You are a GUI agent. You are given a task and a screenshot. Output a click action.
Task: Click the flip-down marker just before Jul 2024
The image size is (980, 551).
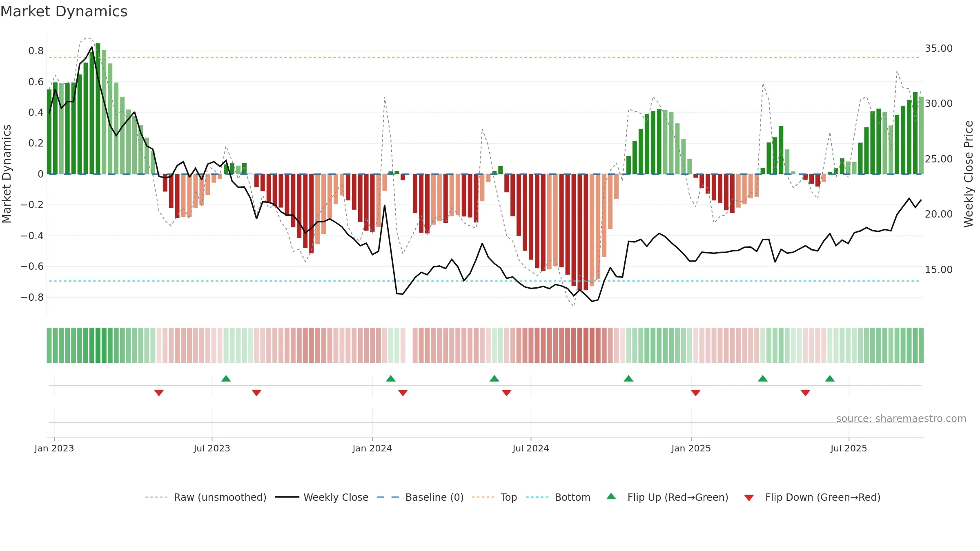point(507,393)
